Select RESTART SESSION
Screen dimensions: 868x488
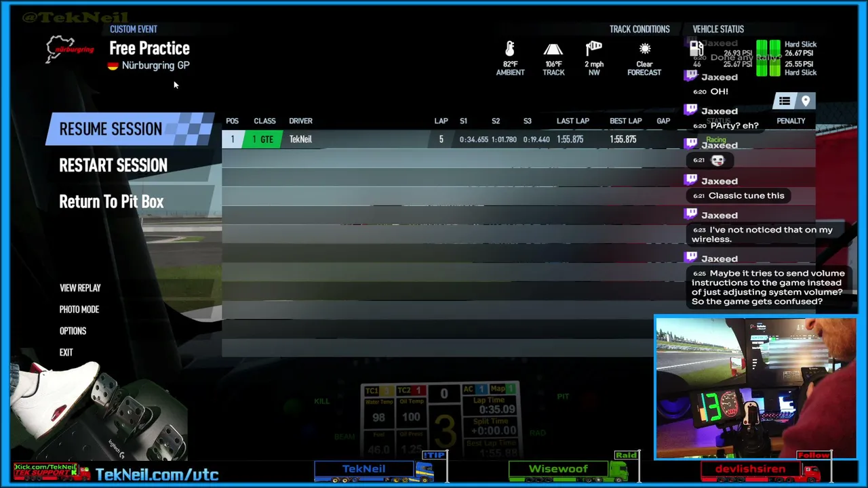click(113, 165)
